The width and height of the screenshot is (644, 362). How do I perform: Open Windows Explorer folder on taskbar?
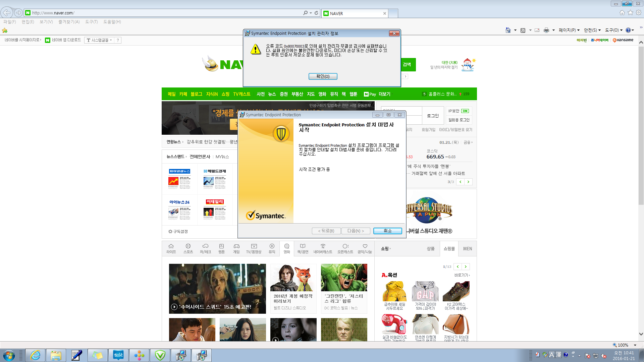56,355
